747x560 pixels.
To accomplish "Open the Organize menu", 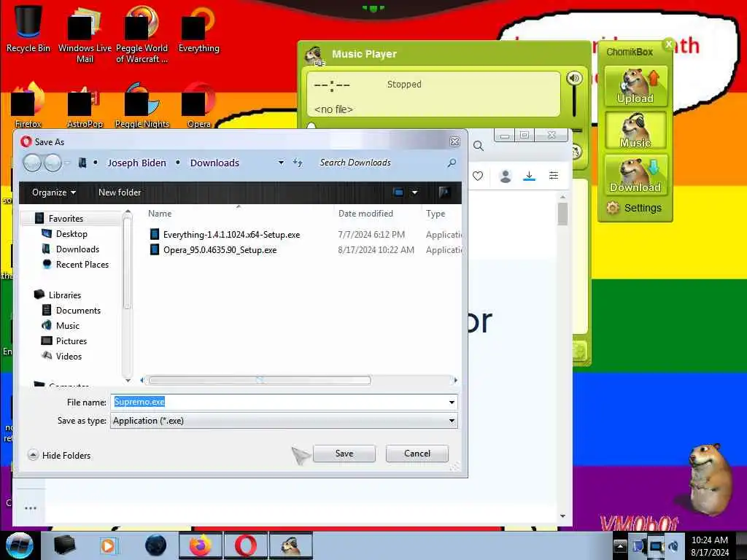I will 54,192.
